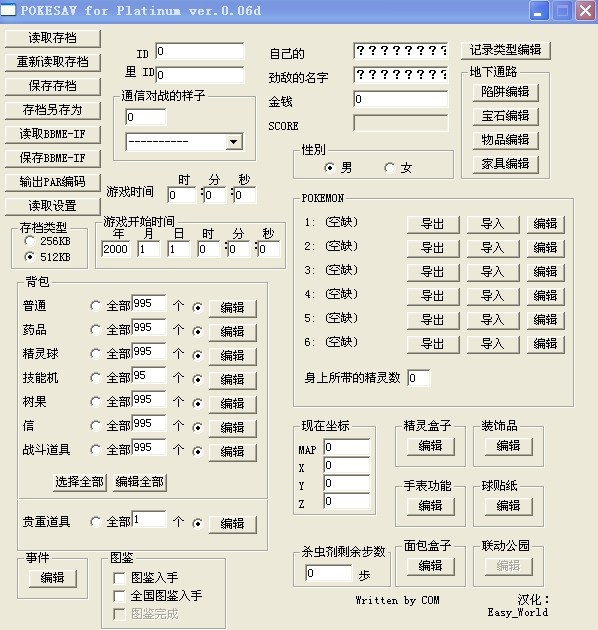Click 编辑 for 贵重道具 key items

pyautogui.click(x=233, y=524)
